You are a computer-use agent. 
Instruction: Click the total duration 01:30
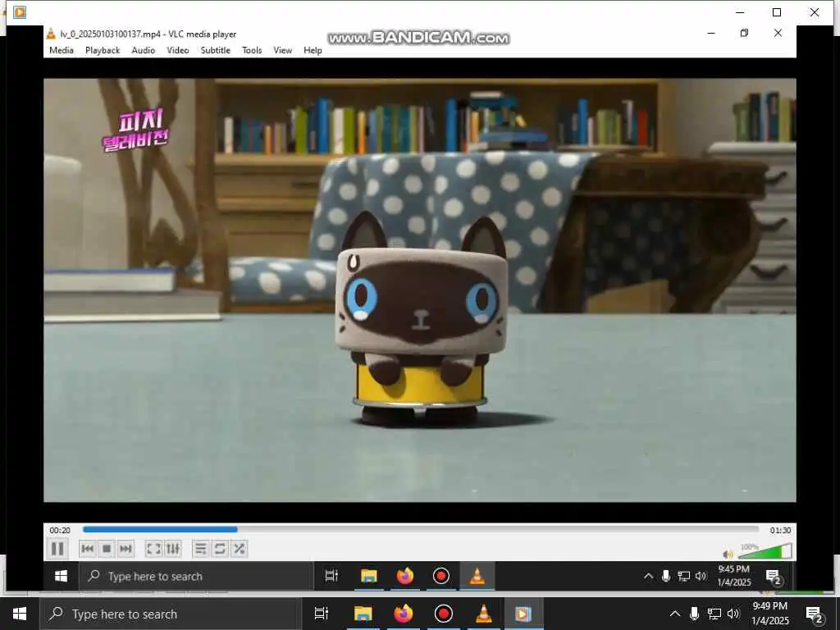click(x=780, y=531)
